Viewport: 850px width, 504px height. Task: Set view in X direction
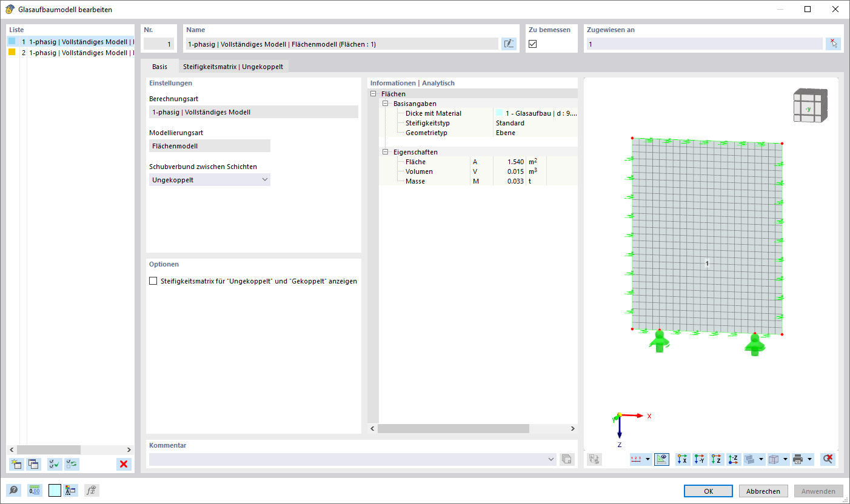pyautogui.click(x=683, y=459)
